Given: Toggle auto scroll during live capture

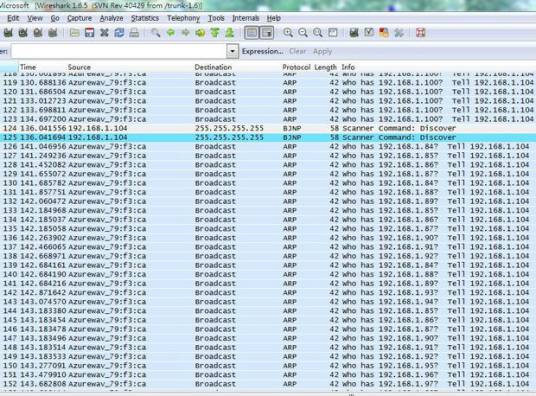Looking at the screenshot, I should pos(267,33).
